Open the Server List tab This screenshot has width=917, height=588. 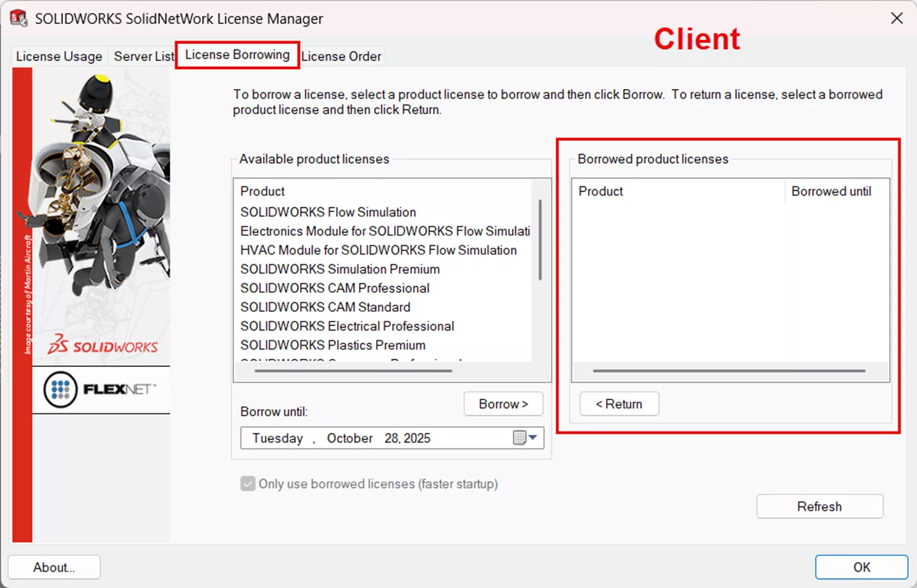[x=143, y=56]
